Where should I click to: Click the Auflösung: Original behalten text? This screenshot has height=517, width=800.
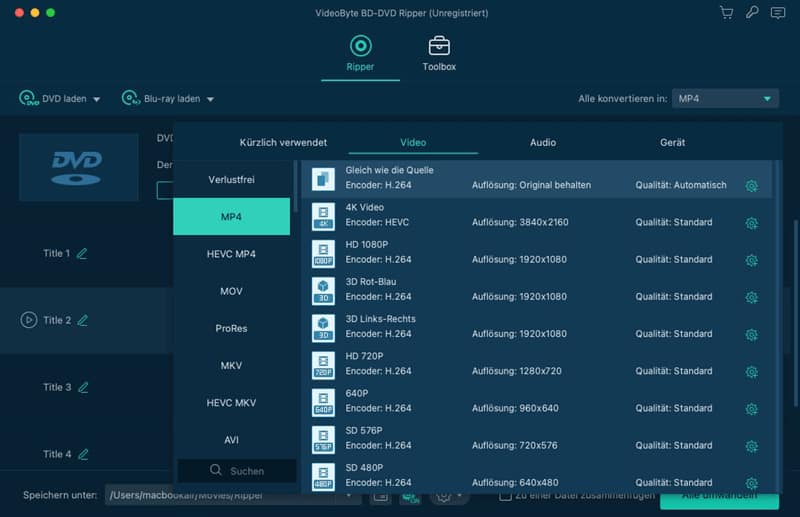pyautogui.click(x=531, y=185)
